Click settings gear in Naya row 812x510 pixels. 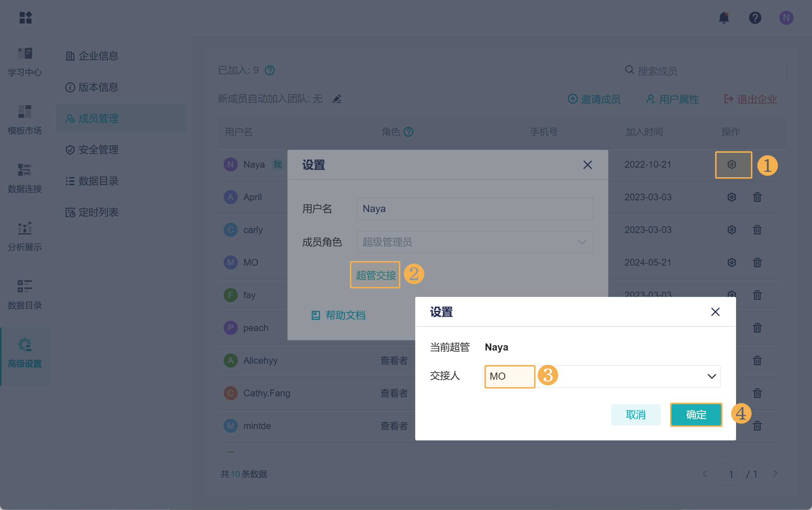731,164
